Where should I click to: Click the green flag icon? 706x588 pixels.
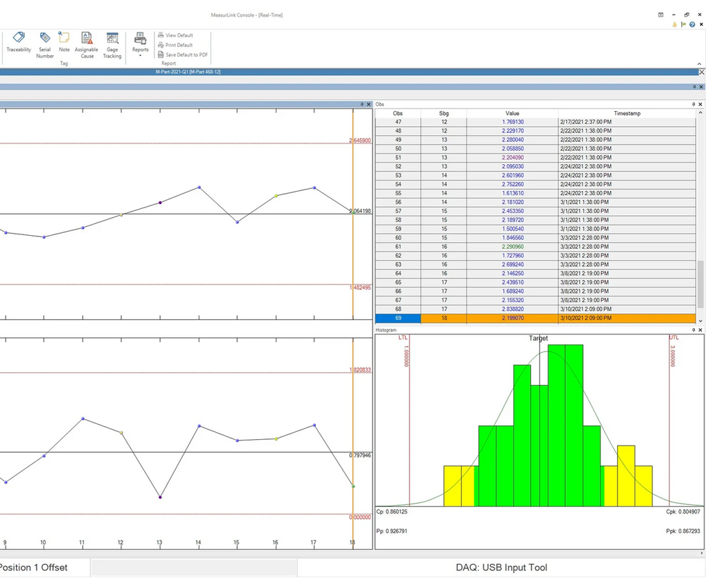pyautogui.click(x=683, y=24)
